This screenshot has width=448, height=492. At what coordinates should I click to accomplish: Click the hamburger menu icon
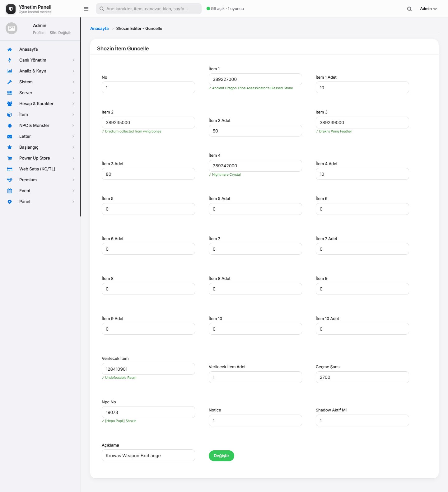86,9
